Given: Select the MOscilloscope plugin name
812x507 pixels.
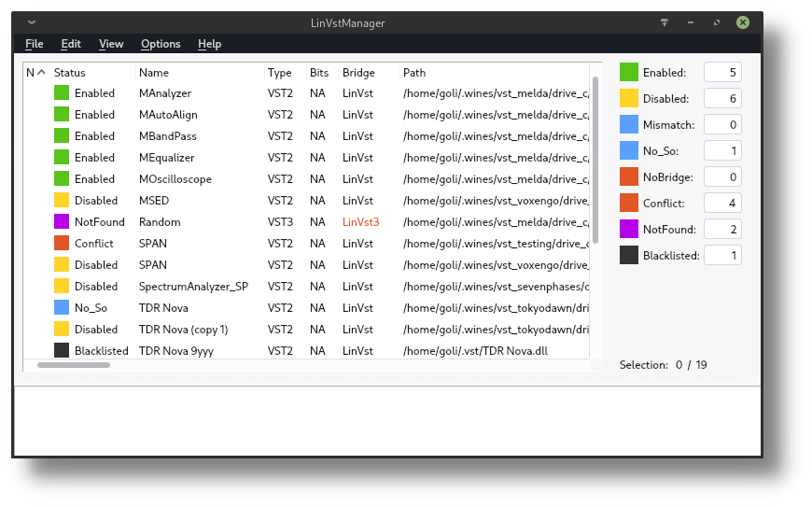Looking at the screenshot, I should point(175,179).
